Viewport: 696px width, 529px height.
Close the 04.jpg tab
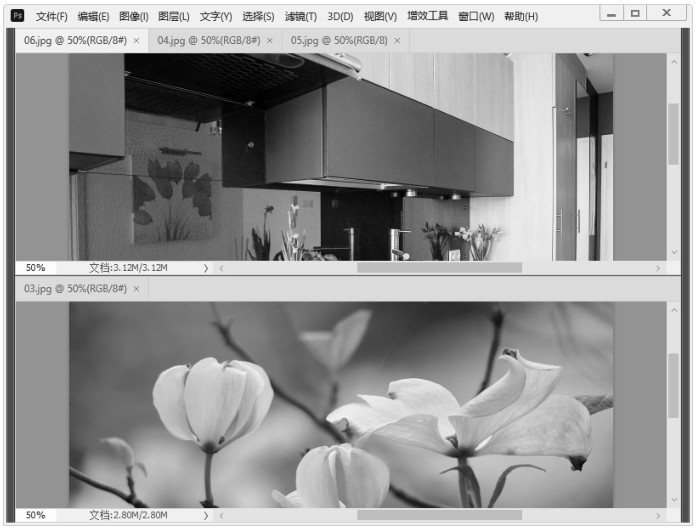pos(270,40)
